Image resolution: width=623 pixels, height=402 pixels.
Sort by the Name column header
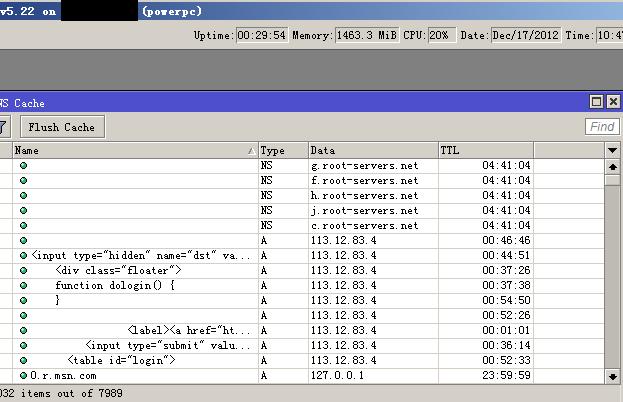pyautogui.click(x=135, y=151)
